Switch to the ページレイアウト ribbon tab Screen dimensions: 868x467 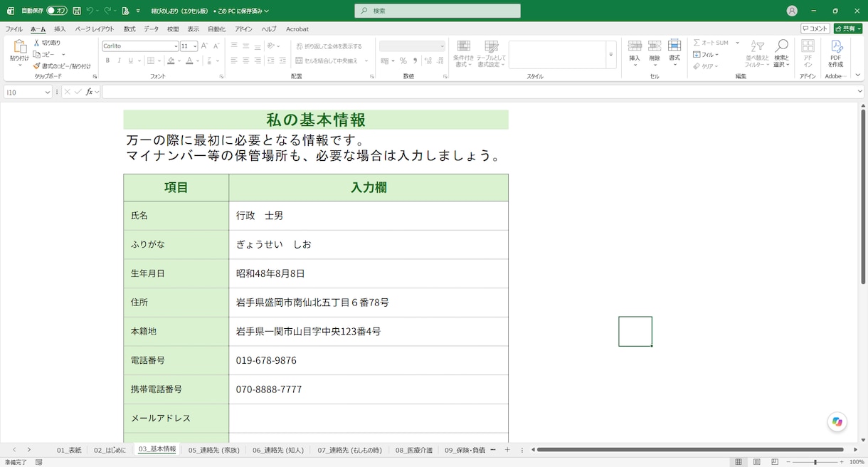[95, 29]
